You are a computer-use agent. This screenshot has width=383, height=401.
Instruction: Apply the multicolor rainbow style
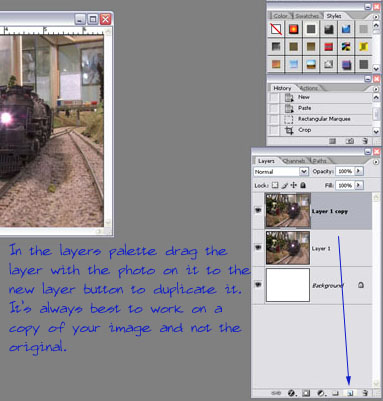[346, 47]
